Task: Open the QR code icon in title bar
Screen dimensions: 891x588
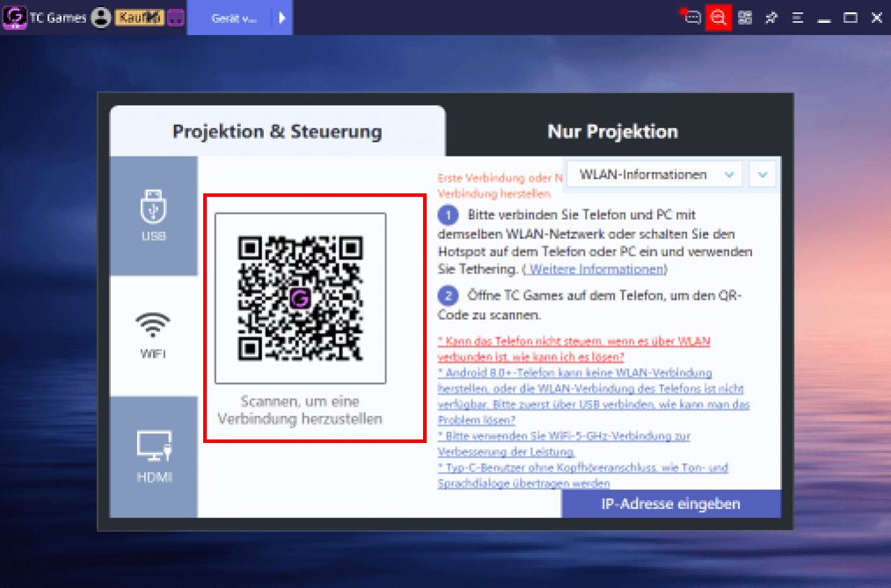Action: (745, 18)
